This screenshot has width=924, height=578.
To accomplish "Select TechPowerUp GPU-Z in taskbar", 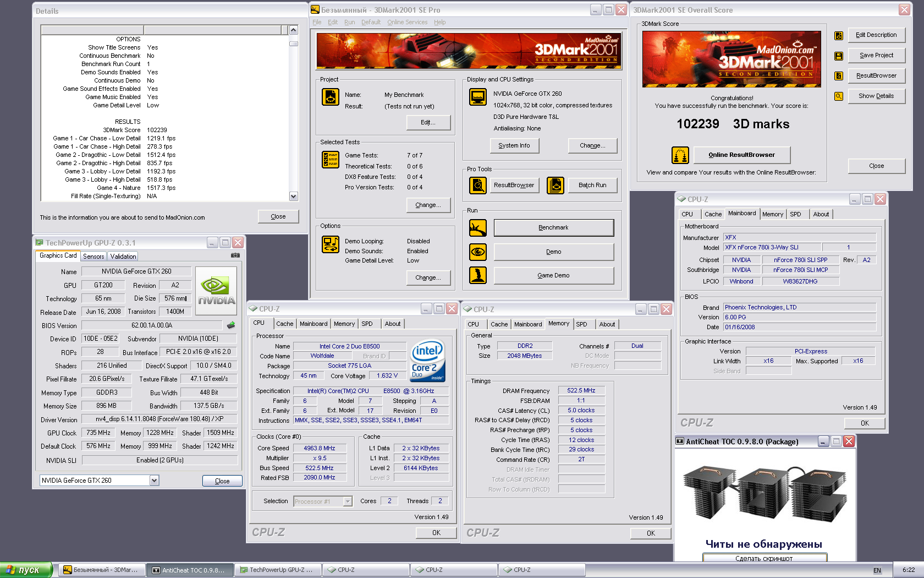I will 277,570.
